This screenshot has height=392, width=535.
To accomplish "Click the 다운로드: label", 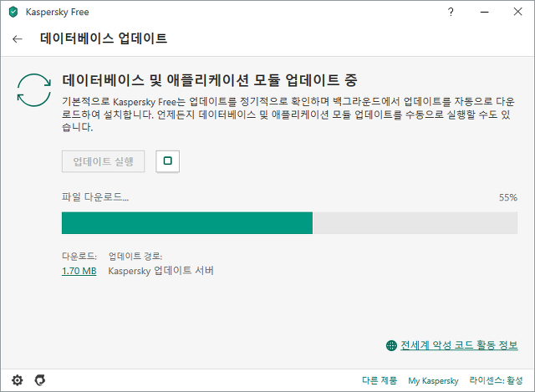I will coord(79,256).
